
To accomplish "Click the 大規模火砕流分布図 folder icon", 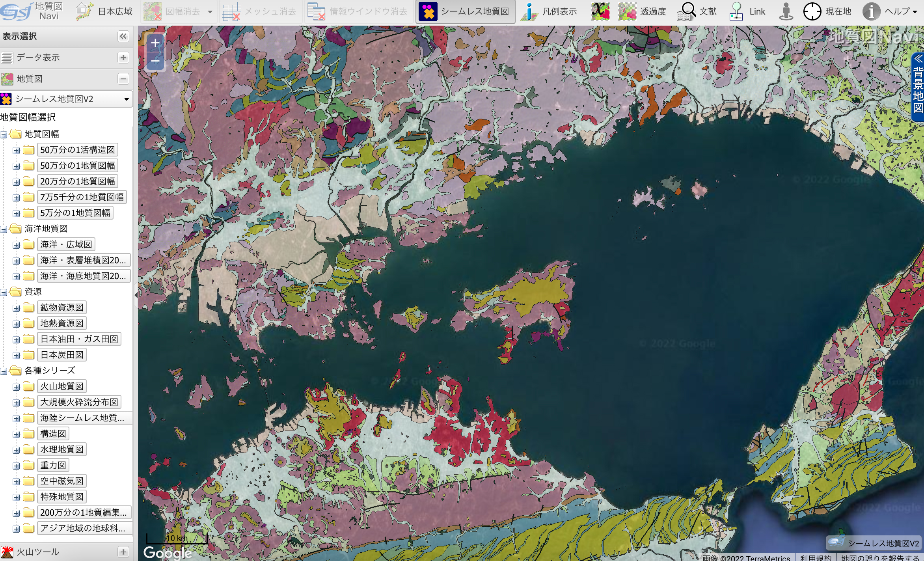I will point(28,402).
